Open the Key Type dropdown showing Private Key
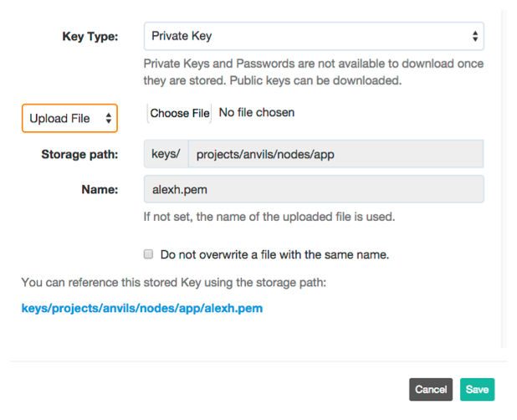This screenshot has width=517, height=420. pos(314,36)
